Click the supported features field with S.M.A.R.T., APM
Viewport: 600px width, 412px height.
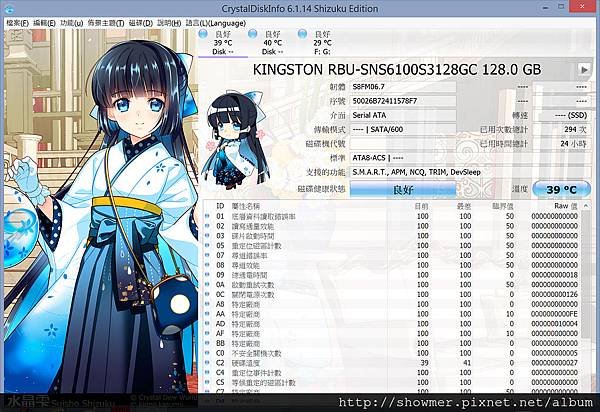(470, 172)
